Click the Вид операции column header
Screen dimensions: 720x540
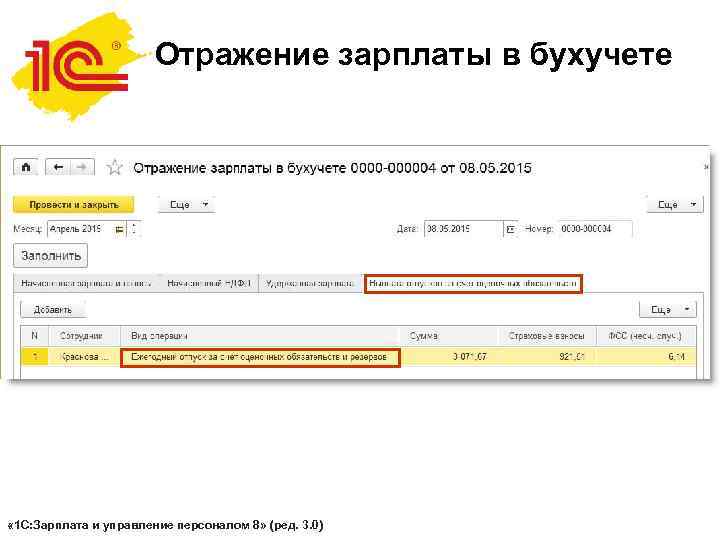tap(260, 336)
